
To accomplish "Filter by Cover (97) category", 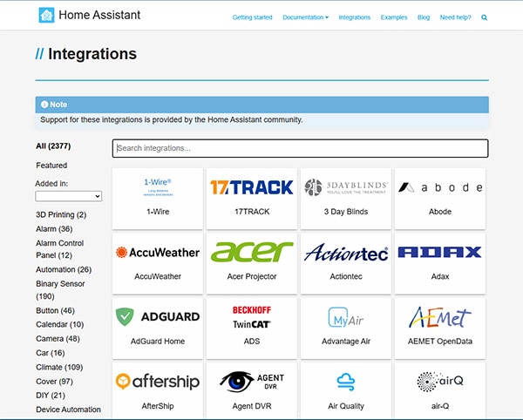I will click(54, 382).
